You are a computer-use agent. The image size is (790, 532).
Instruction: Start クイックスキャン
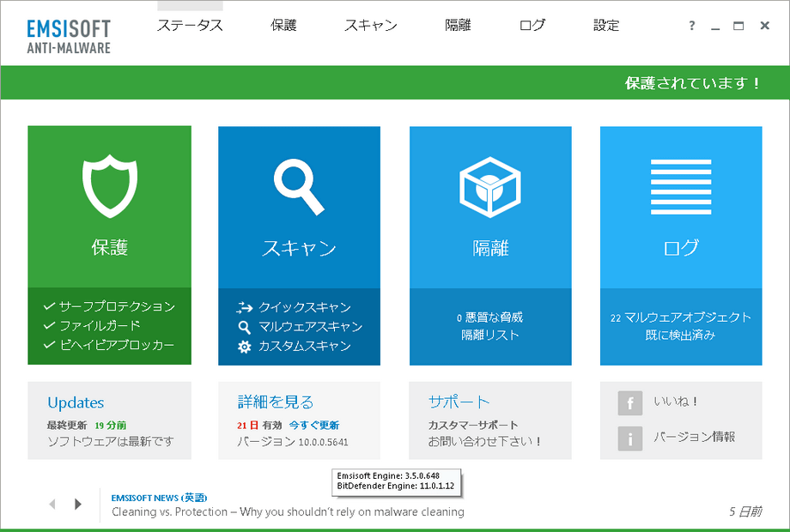point(305,307)
